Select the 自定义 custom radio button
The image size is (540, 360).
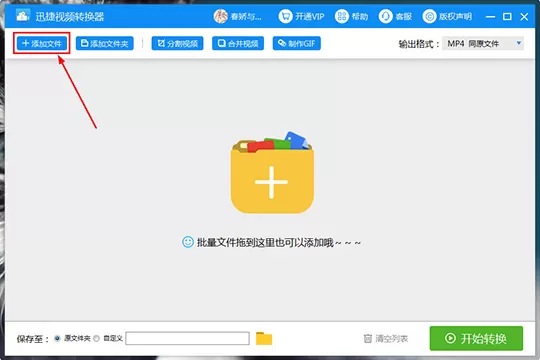pos(96,339)
